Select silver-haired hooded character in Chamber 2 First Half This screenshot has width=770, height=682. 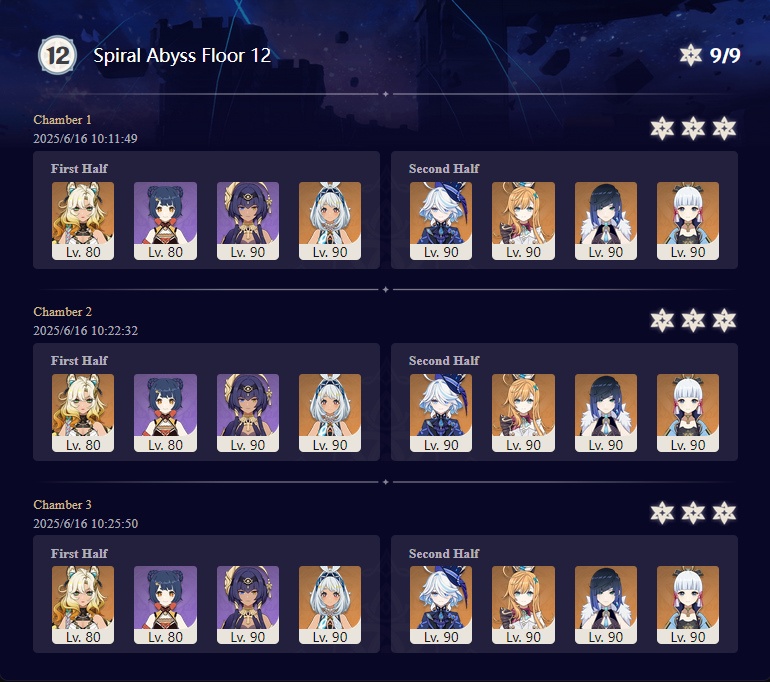point(330,413)
